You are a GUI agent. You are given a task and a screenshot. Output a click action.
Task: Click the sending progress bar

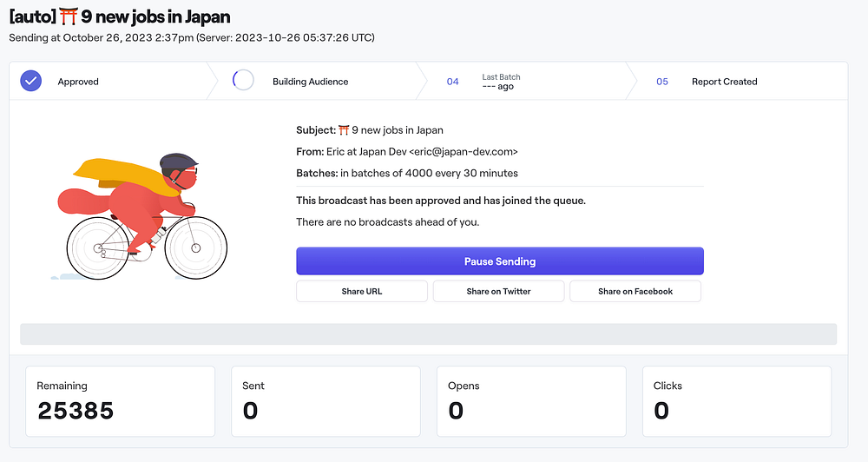pyautogui.click(x=428, y=334)
